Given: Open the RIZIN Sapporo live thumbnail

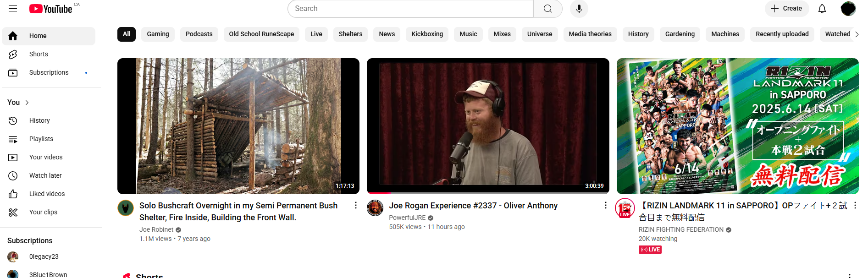Looking at the screenshot, I should 737,126.
